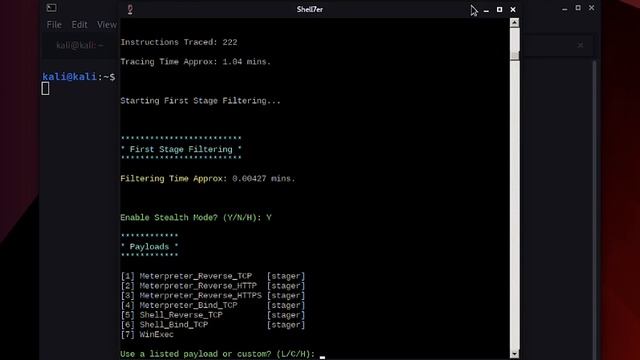Click the kali@kali shell prompt
The image size is (640, 360).
point(79,77)
